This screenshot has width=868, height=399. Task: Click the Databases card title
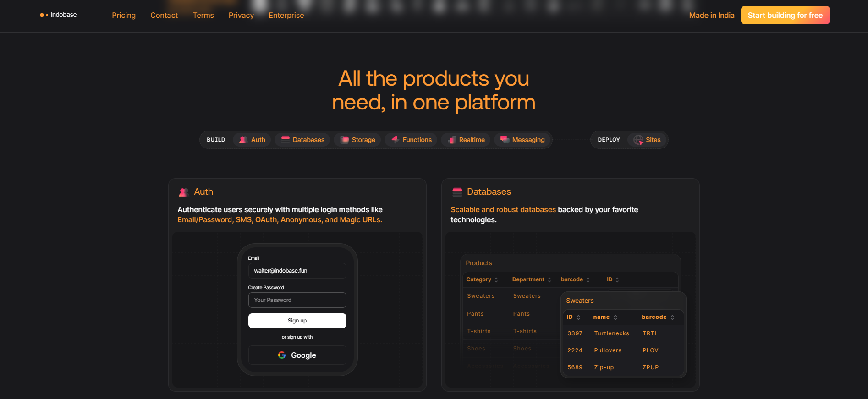489,192
